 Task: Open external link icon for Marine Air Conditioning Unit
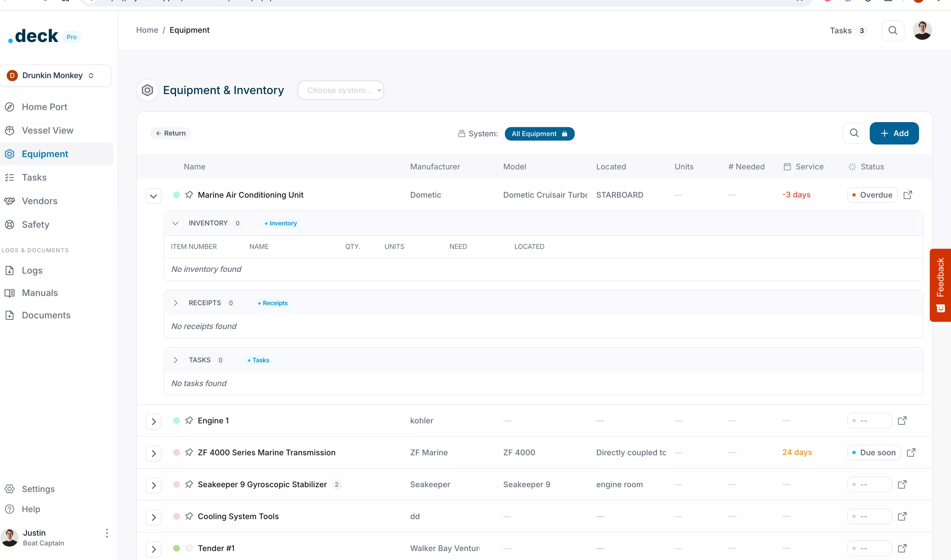click(908, 195)
